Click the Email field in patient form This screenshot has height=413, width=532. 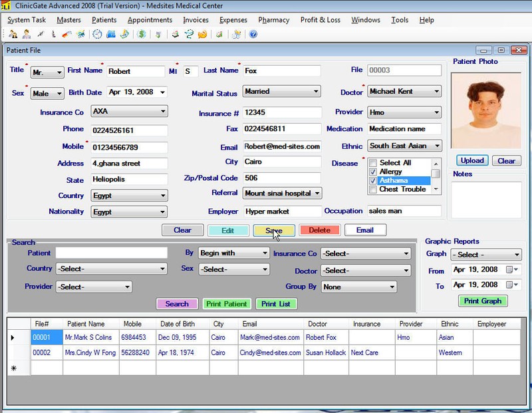coord(281,146)
